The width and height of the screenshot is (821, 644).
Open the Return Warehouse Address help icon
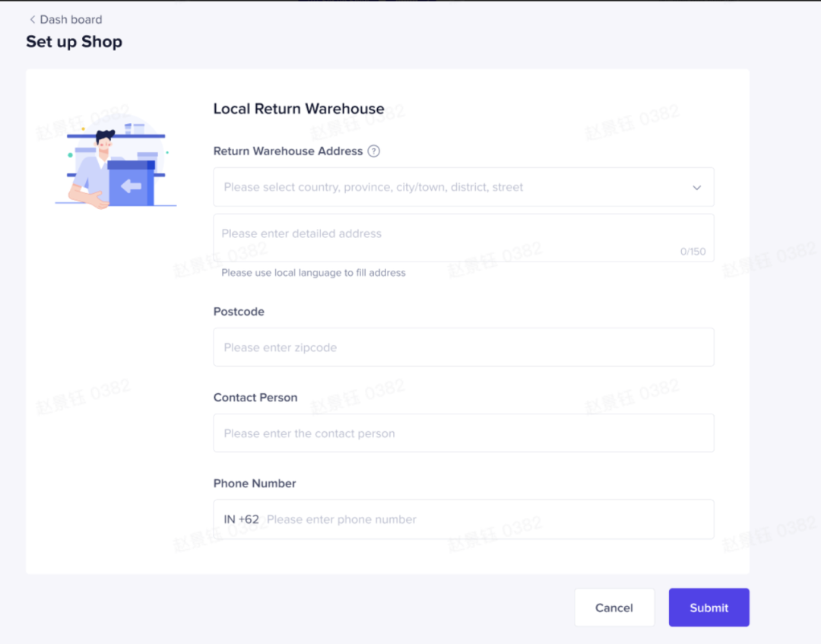373,151
